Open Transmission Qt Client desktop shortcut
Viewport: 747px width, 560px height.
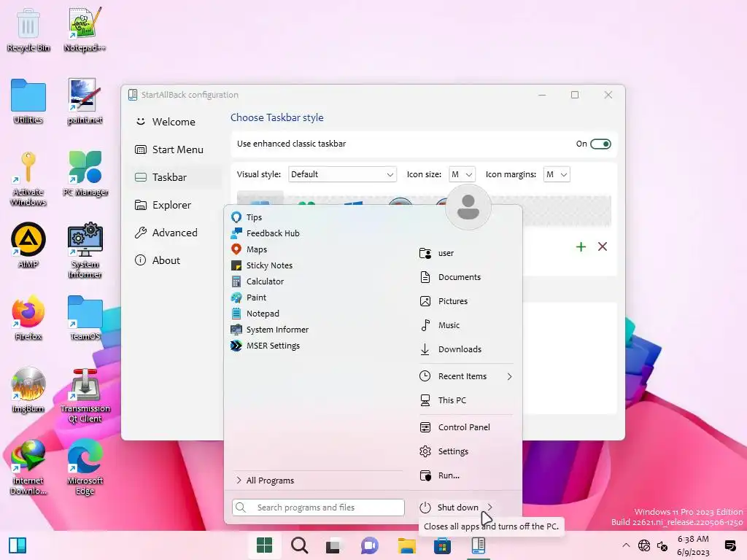[85, 395]
